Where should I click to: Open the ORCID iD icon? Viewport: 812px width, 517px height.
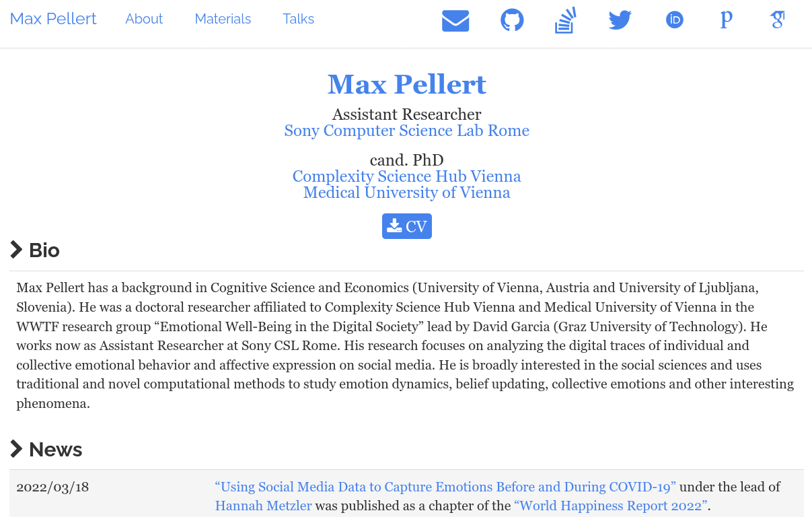click(x=674, y=20)
